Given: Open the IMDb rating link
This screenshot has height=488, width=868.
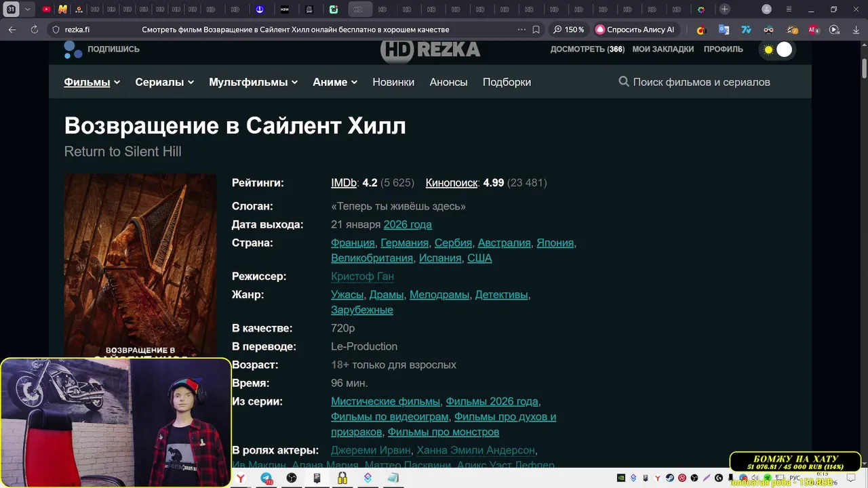Looking at the screenshot, I should pyautogui.click(x=344, y=183).
